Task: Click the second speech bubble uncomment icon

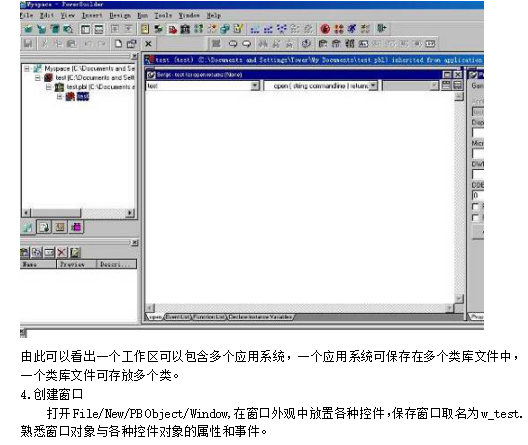Action: tap(246, 44)
